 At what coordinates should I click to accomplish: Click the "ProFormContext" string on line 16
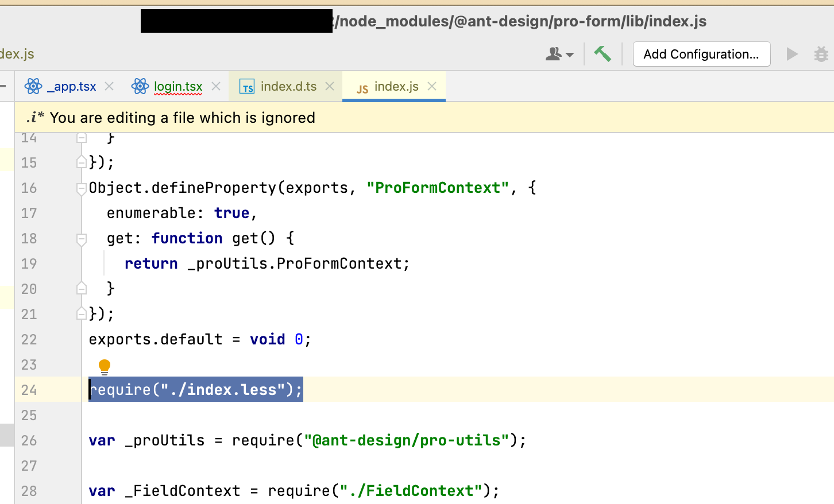tap(438, 188)
